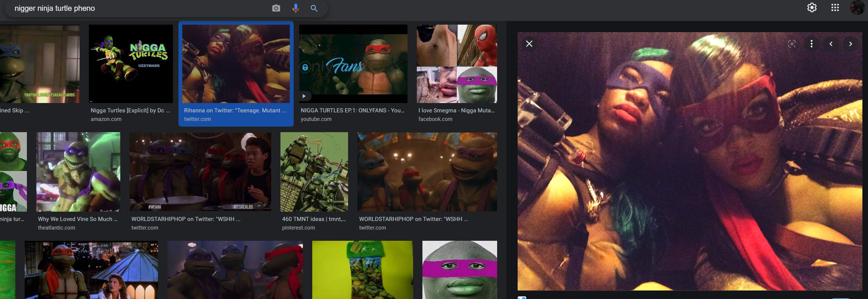This screenshot has height=299, width=868.
Task: Select the comic-art turtles Pinterest thumbnail
Action: click(314, 172)
